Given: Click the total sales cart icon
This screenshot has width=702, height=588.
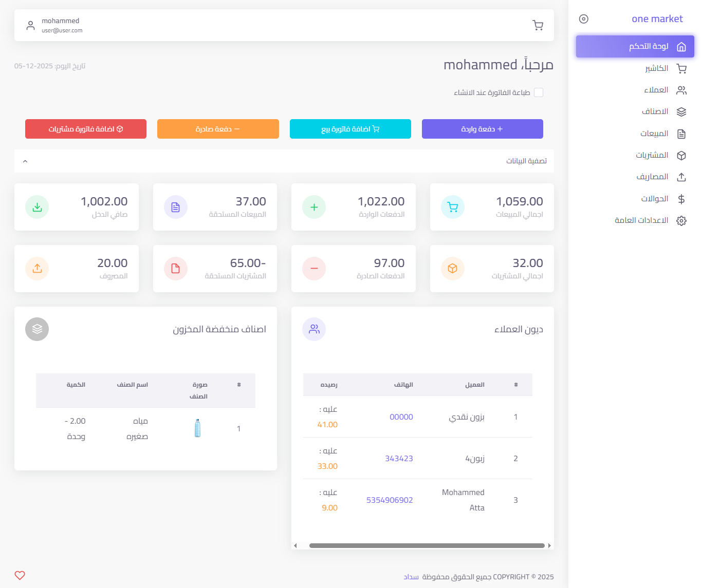Looking at the screenshot, I should (452, 207).
